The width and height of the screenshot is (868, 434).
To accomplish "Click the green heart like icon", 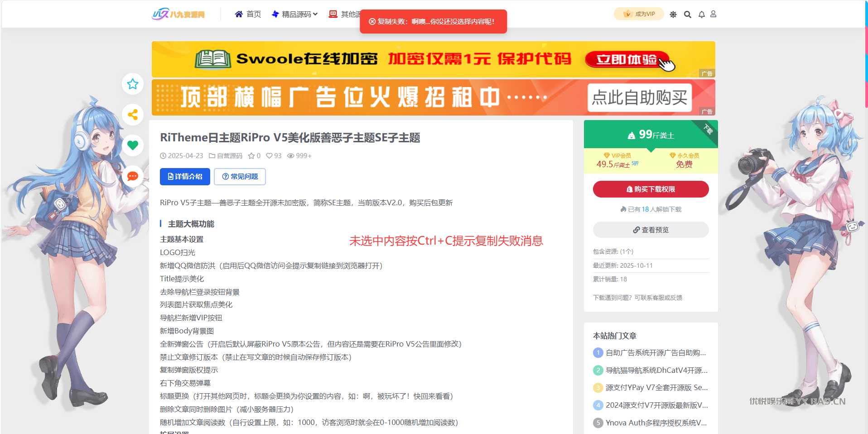I will (132, 145).
